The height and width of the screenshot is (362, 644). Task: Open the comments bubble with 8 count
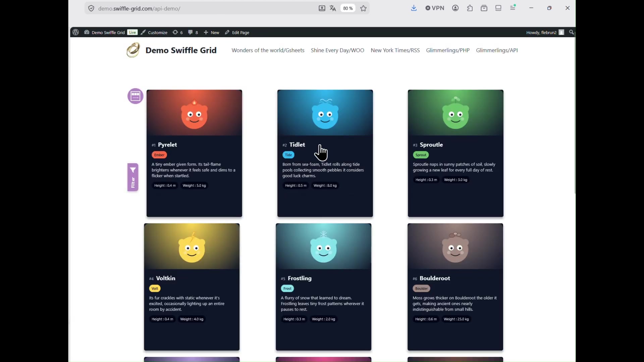point(193,33)
